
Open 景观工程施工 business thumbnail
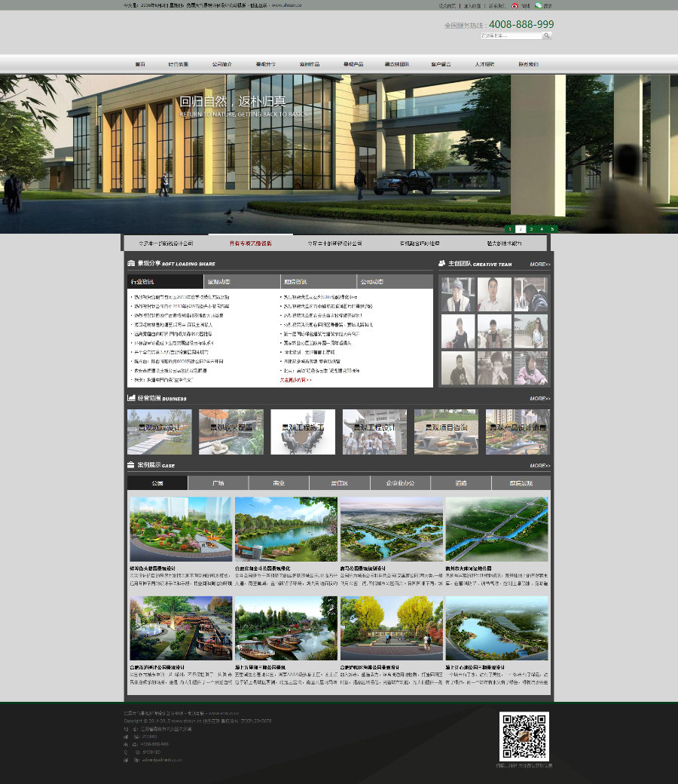coord(303,432)
